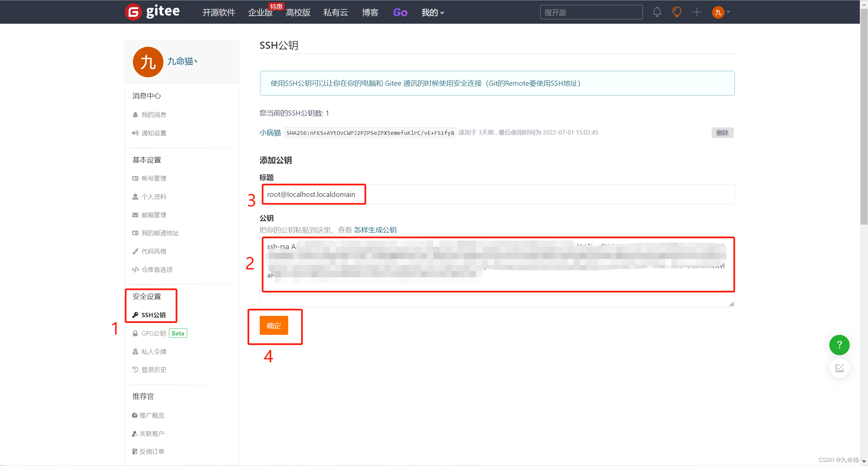Go to 帐号管理 settings
868x466 pixels.
[x=154, y=178]
